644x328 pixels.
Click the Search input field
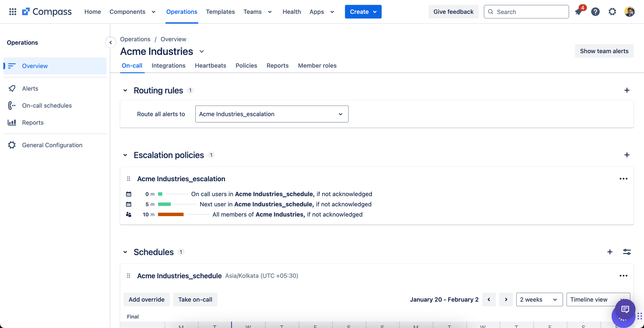click(526, 12)
